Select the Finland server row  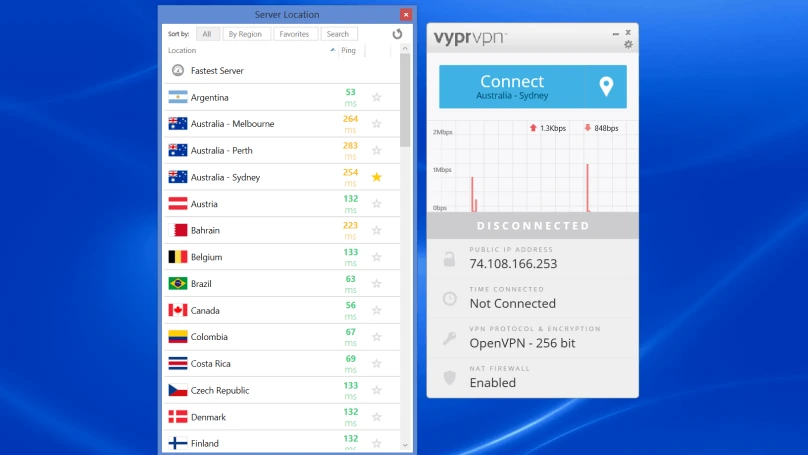[281, 442]
